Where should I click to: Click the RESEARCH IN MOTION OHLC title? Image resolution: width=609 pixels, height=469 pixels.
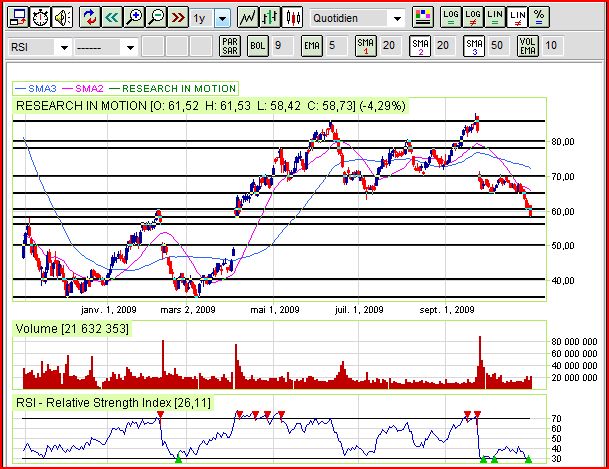(211, 106)
